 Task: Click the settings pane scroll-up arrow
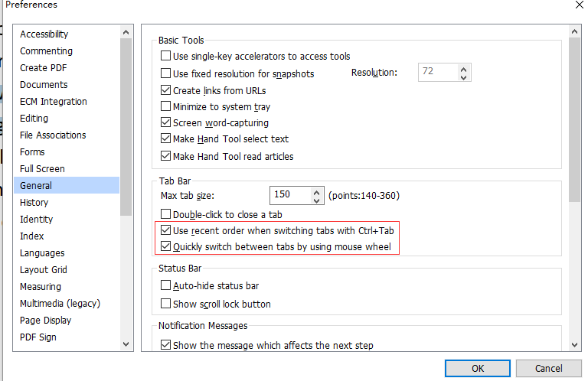coord(574,32)
